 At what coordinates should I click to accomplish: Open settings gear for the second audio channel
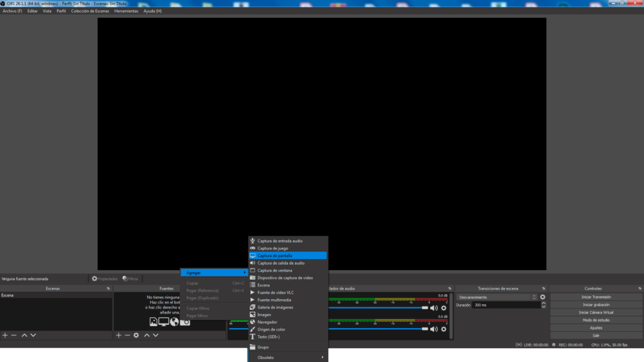click(443, 329)
